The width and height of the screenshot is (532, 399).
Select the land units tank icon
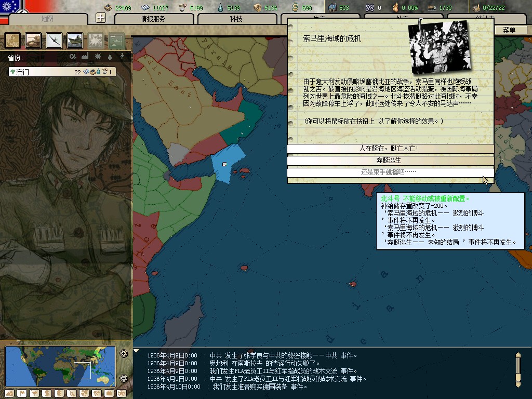pyautogui.click(x=33, y=41)
